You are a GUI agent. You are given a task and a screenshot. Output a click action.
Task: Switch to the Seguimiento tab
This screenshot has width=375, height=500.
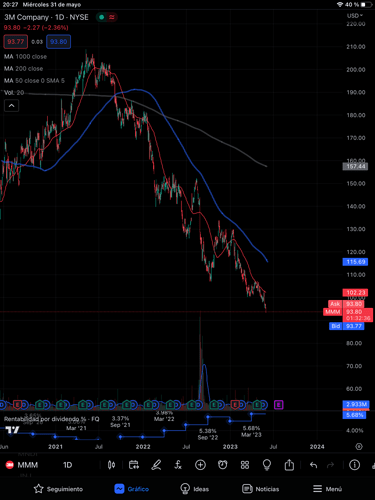(x=58, y=489)
